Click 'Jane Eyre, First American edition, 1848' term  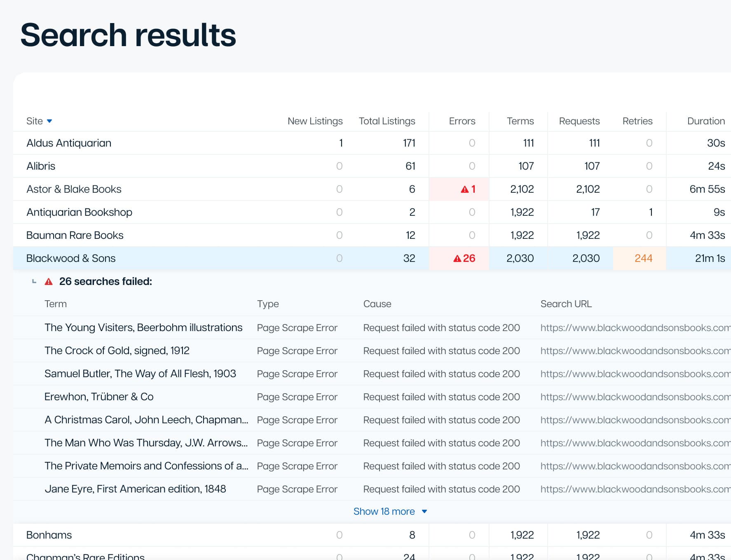point(135,489)
